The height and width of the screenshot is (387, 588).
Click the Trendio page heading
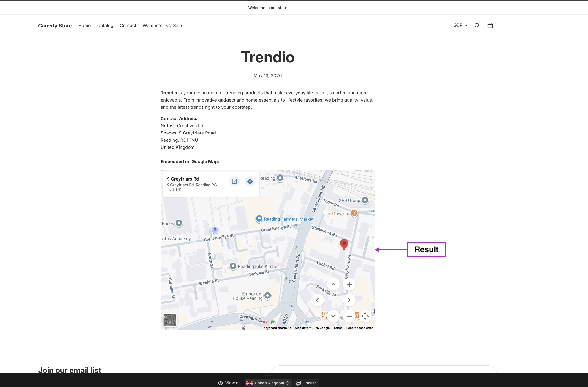click(267, 57)
